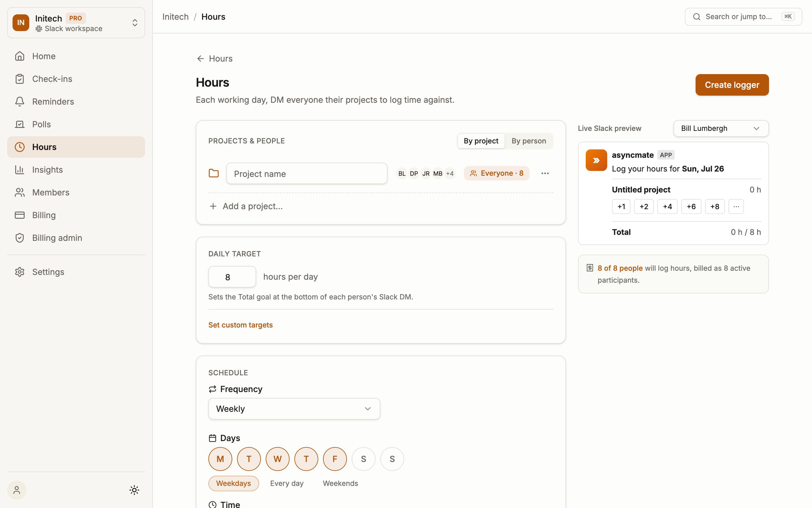Image resolution: width=812 pixels, height=508 pixels.
Task: Select the Weekdays preset
Action: [233, 483]
